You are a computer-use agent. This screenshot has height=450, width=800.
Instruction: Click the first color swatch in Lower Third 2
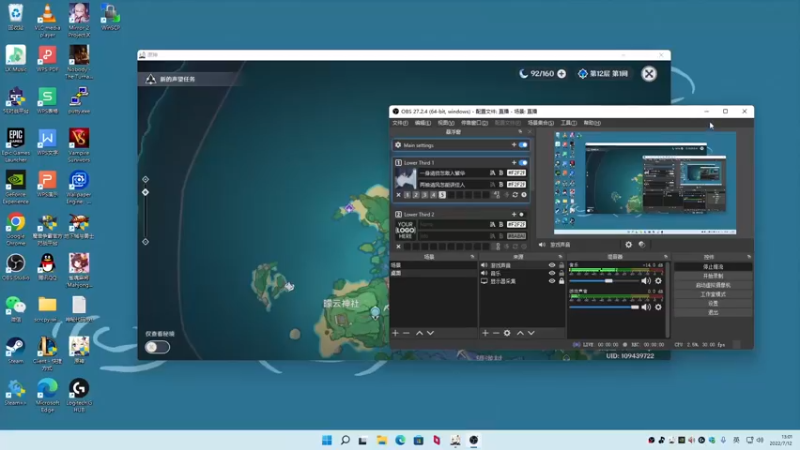point(516,224)
